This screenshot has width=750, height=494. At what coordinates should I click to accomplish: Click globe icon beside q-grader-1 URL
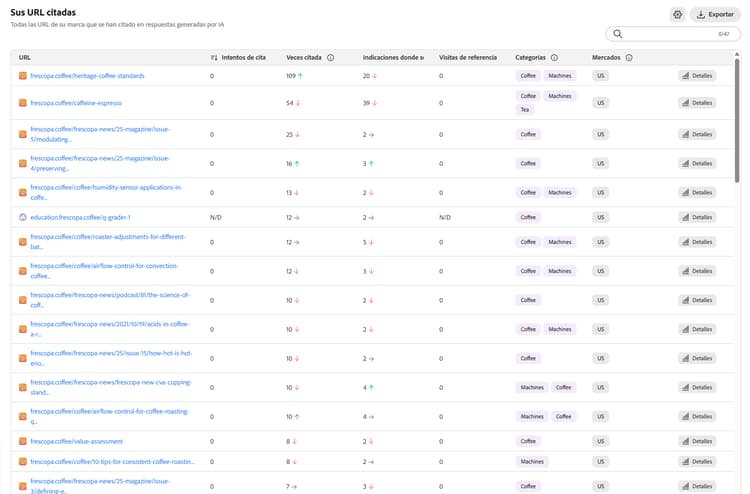[x=22, y=217]
